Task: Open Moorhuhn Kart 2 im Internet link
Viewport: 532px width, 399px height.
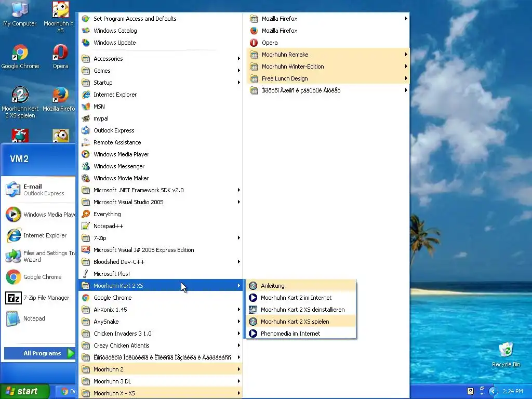Action: pos(301,298)
